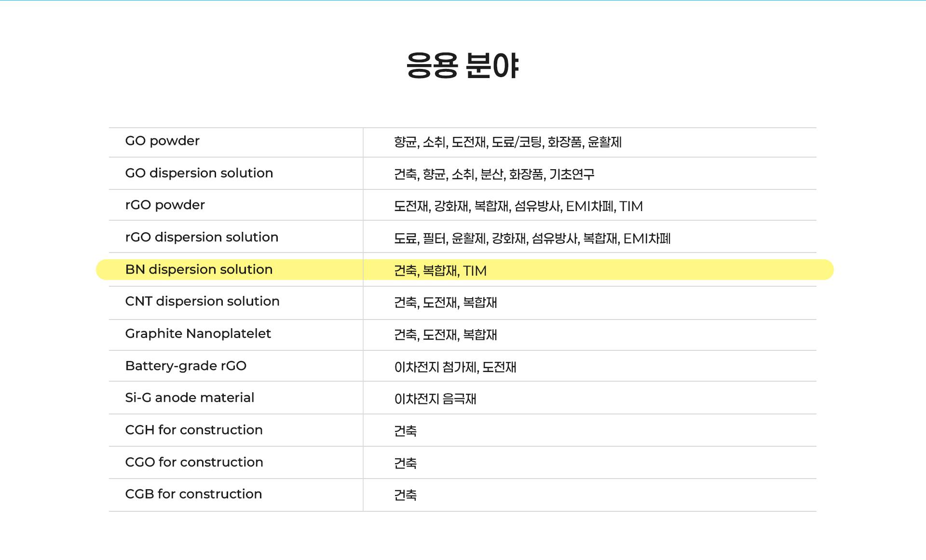Click Battery-grade rGO product name
The width and height of the screenshot is (926, 560).
(x=186, y=366)
